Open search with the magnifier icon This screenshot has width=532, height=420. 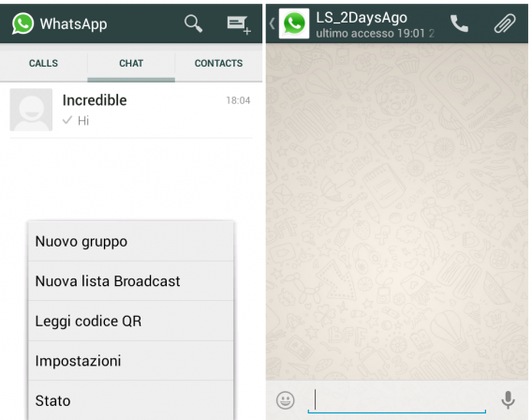coord(193,23)
